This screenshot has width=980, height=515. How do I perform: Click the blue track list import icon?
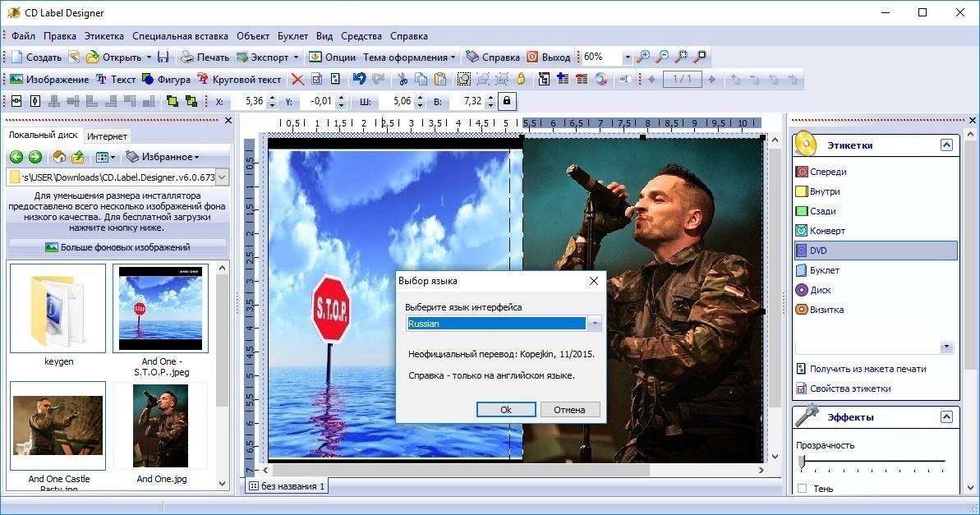(564, 80)
